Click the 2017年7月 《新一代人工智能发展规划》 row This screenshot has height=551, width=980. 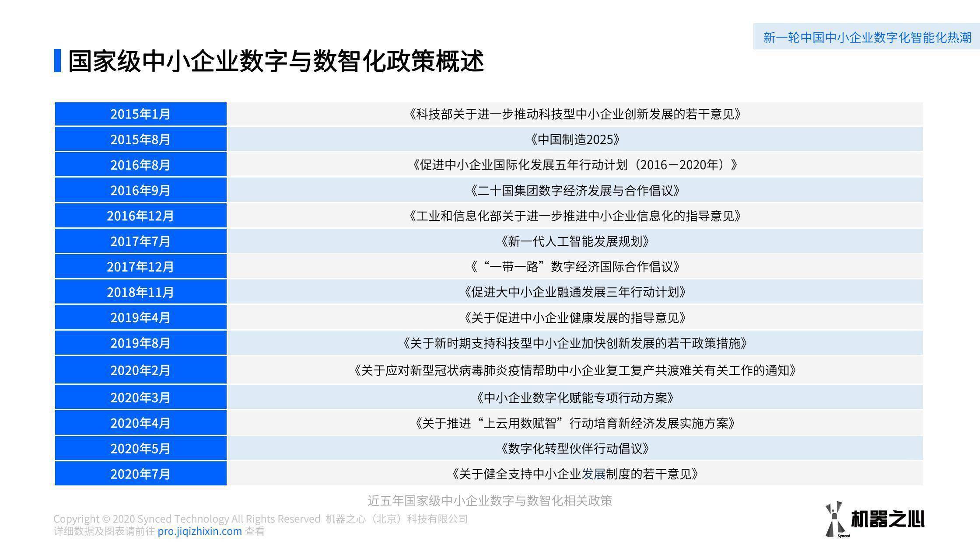click(x=491, y=240)
